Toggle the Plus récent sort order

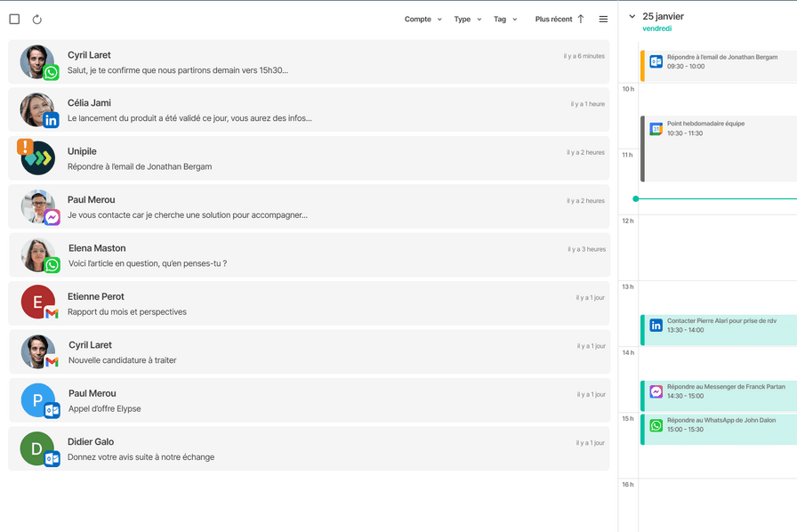(560, 19)
